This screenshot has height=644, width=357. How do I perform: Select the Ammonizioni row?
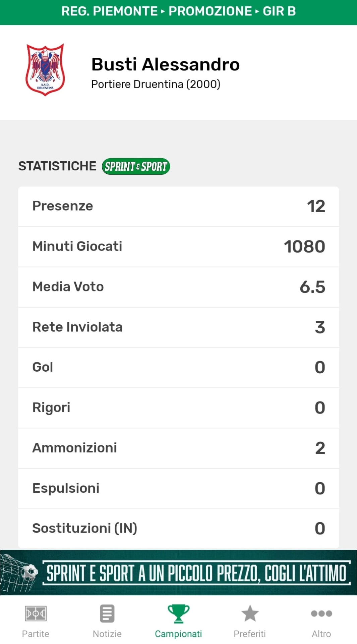coord(178,448)
